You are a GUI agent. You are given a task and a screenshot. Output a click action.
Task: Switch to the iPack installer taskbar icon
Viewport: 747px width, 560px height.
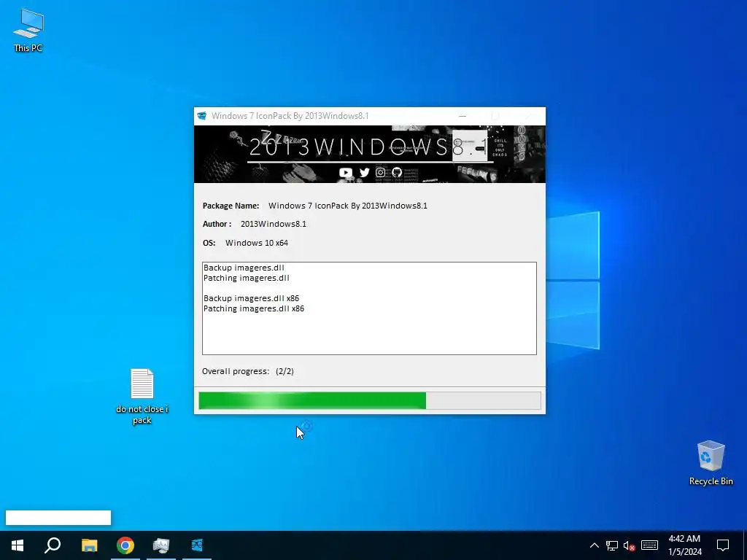pos(197,545)
